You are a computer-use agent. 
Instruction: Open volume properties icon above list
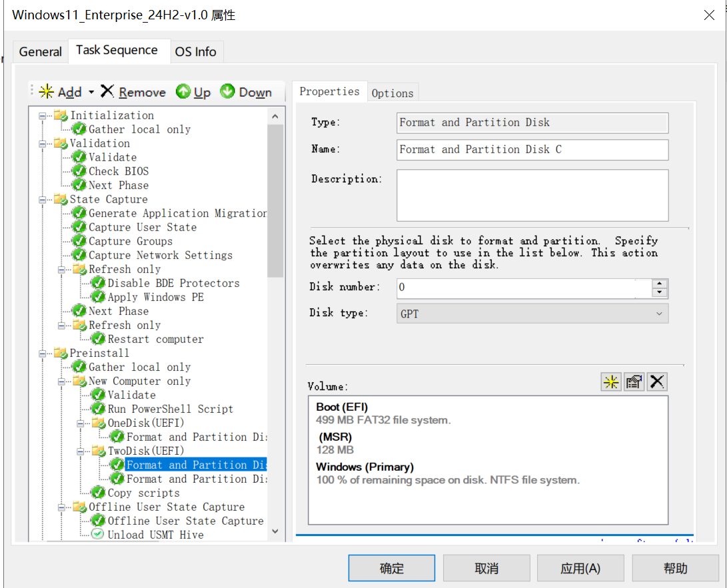pyautogui.click(x=634, y=382)
